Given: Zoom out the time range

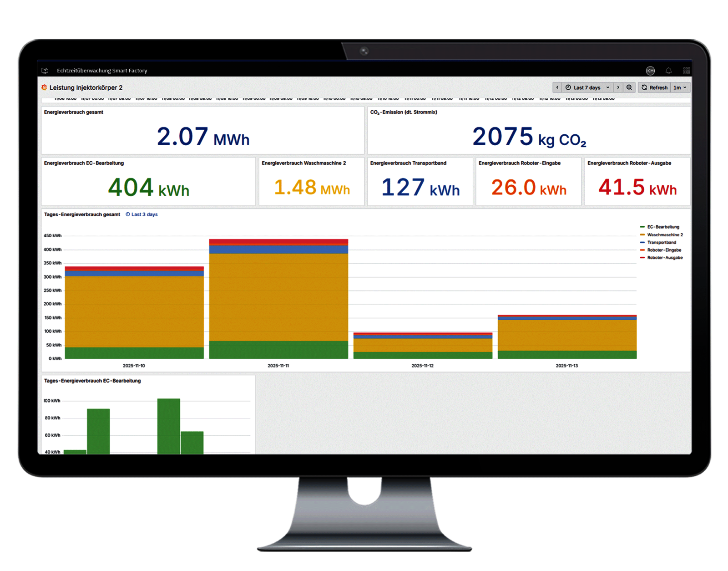Looking at the screenshot, I should pos(629,87).
